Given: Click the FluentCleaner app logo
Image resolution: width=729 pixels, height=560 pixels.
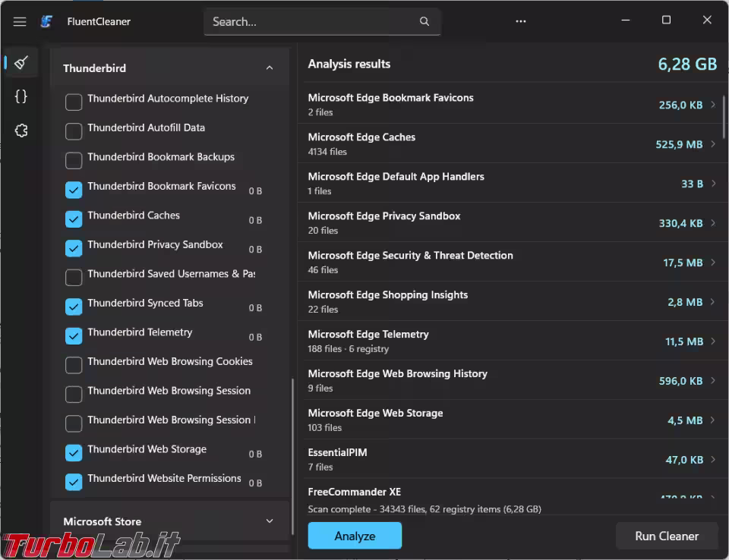Looking at the screenshot, I should [46, 21].
